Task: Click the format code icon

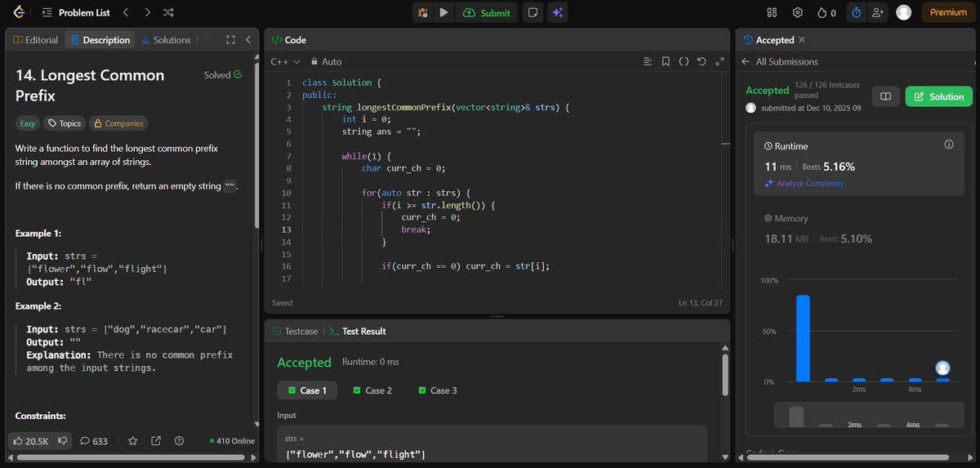Action: coord(648,61)
